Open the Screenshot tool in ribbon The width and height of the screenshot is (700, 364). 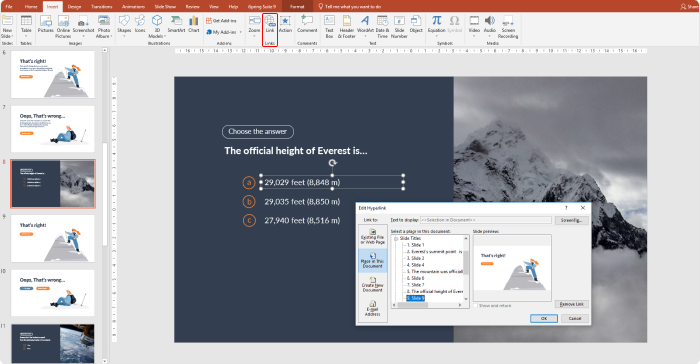[x=83, y=25]
